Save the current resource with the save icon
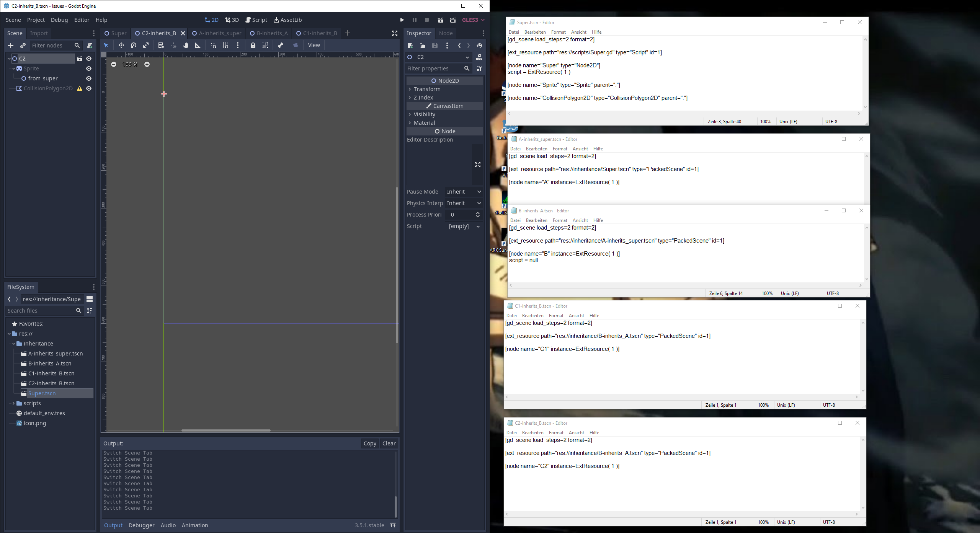 pyautogui.click(x=434, y=46)
